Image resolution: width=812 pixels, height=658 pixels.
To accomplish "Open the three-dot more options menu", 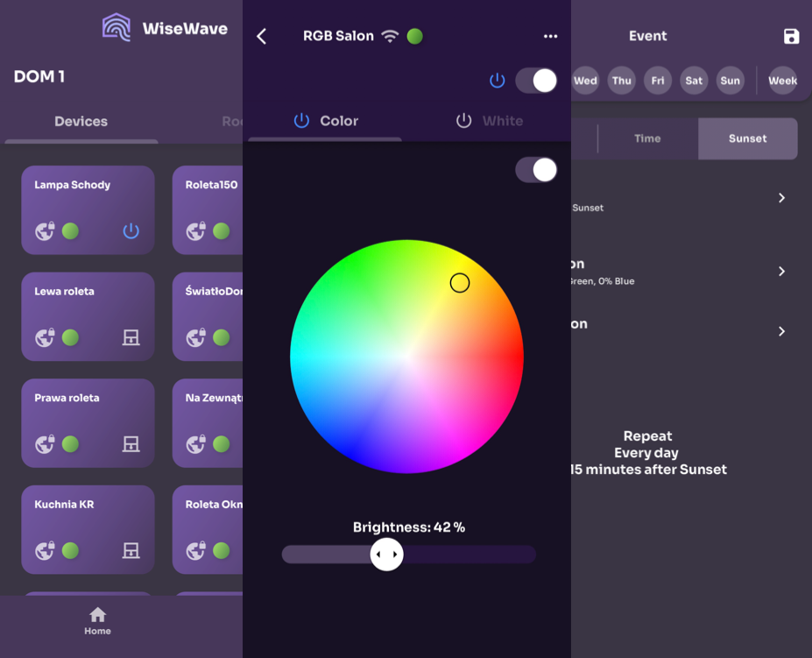I will [550, 36].
